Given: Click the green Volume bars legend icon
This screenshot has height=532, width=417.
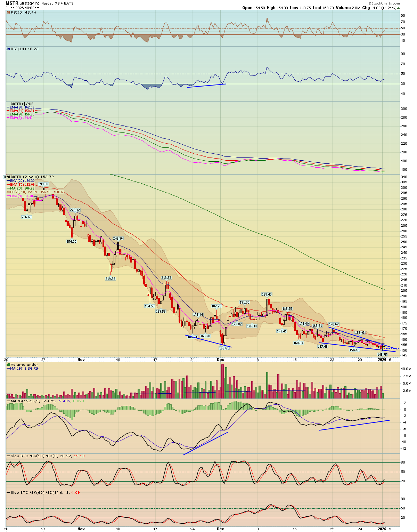Looking at the screenshot, I should (8, 365).
